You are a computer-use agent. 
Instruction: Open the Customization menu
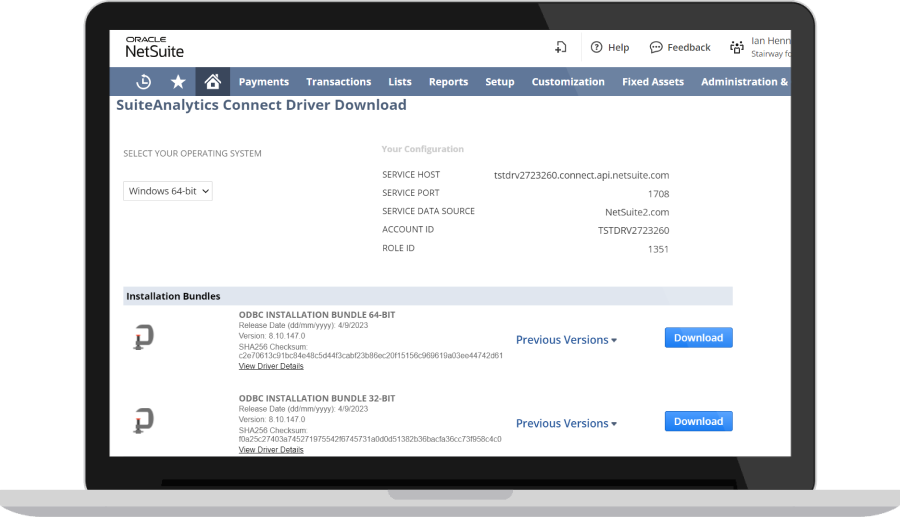tap(568, 81)
